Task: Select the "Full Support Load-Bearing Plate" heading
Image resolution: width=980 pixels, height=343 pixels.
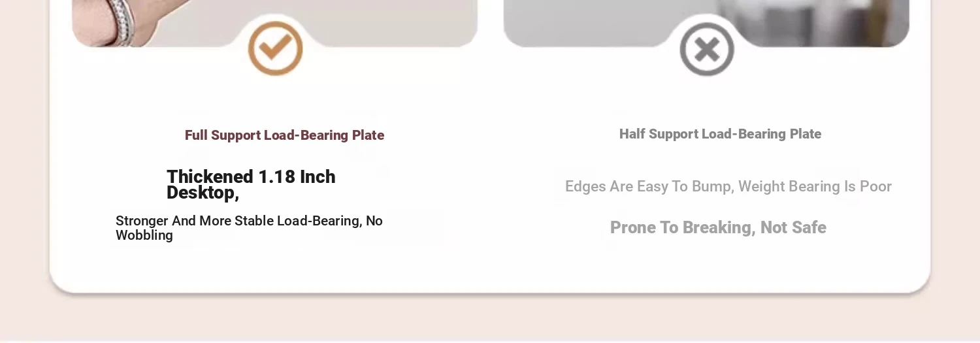Action: pyautogui.click(x=284, y=135)
